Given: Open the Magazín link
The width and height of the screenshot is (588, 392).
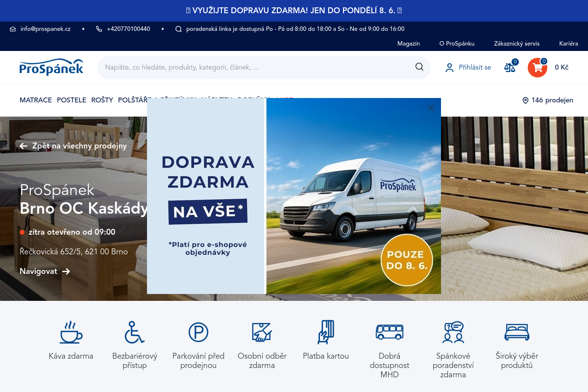Looking at the screenshot, I should (409, 44).
